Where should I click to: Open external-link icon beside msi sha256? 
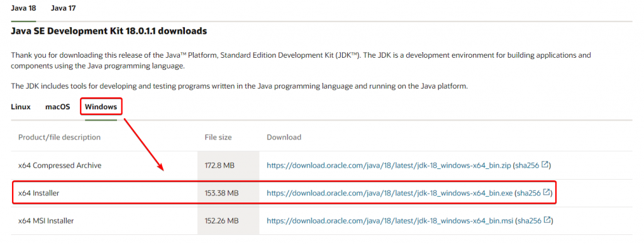pyautogui.click(x=547, y=220)
